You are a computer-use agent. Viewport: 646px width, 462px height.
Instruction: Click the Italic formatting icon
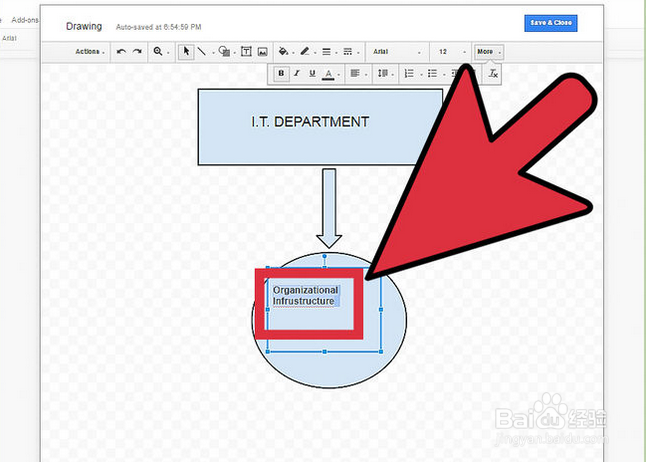297,73
